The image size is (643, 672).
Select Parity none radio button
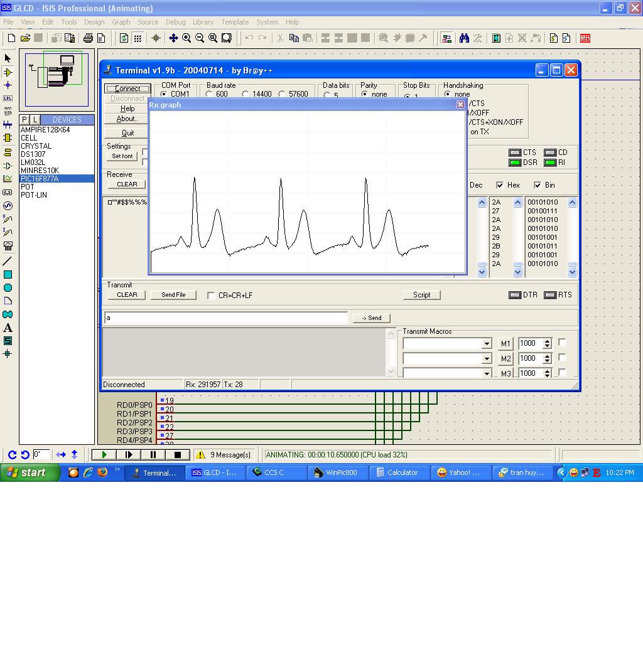tap(365, 94)
